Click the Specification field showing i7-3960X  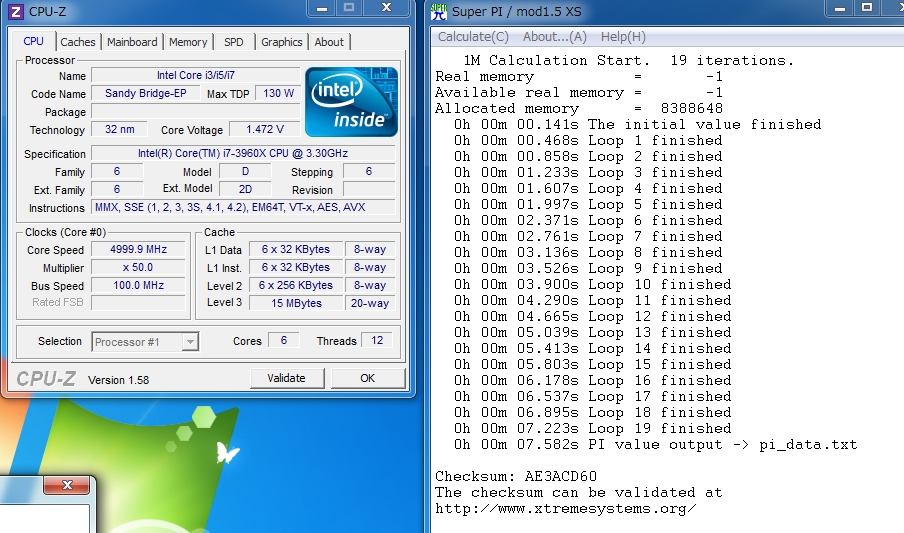click(x=243, y=153)
